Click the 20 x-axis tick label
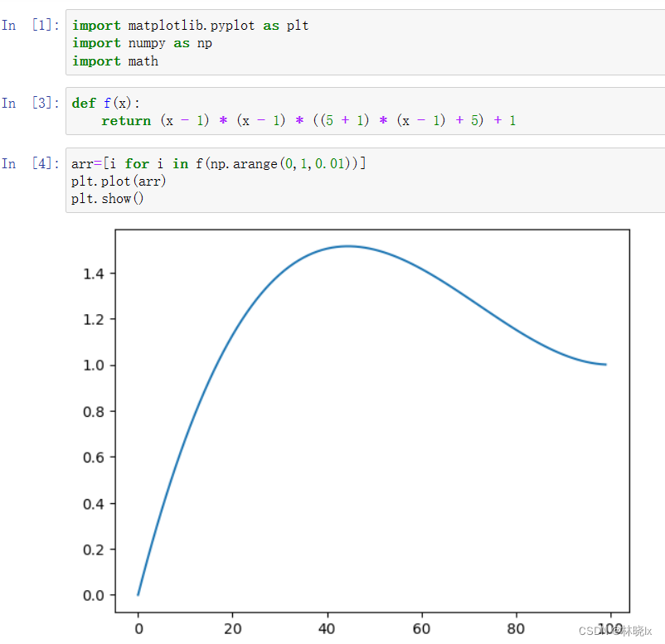Viewport: 665px width, 644px height. click(x=232, y=629)
